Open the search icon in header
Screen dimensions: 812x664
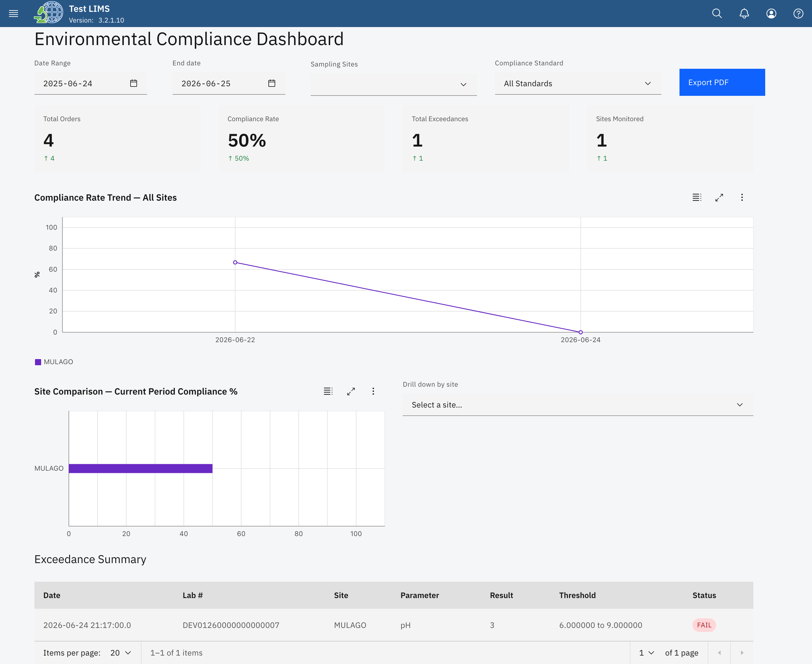click(x=717, y=14)
